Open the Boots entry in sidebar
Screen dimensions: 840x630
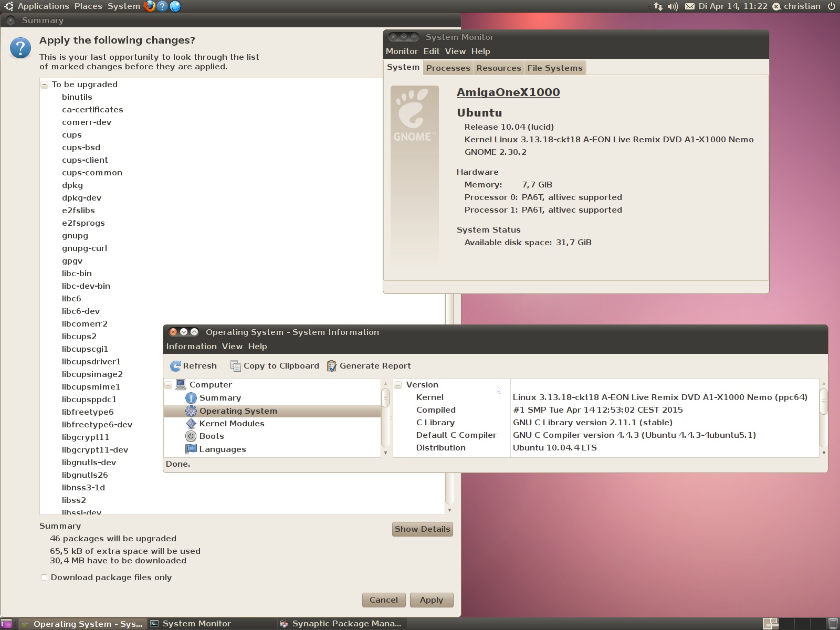212,436
